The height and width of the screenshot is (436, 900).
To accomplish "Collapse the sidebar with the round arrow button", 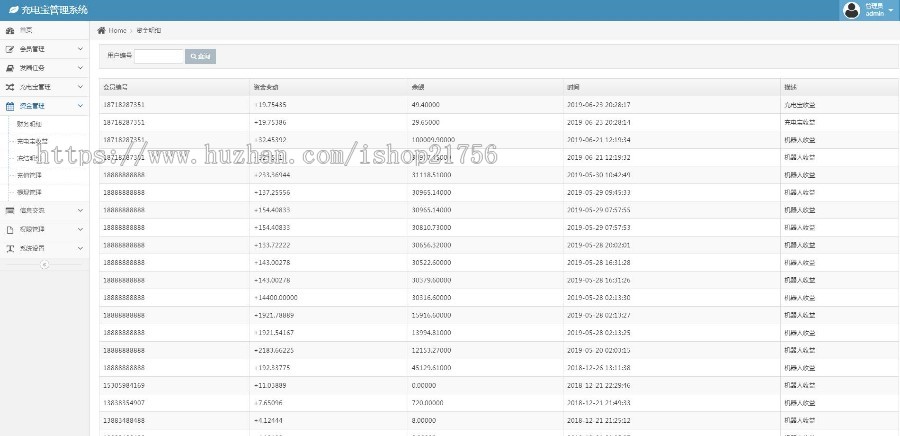I will pyautogui.click(x=45, y=264).
